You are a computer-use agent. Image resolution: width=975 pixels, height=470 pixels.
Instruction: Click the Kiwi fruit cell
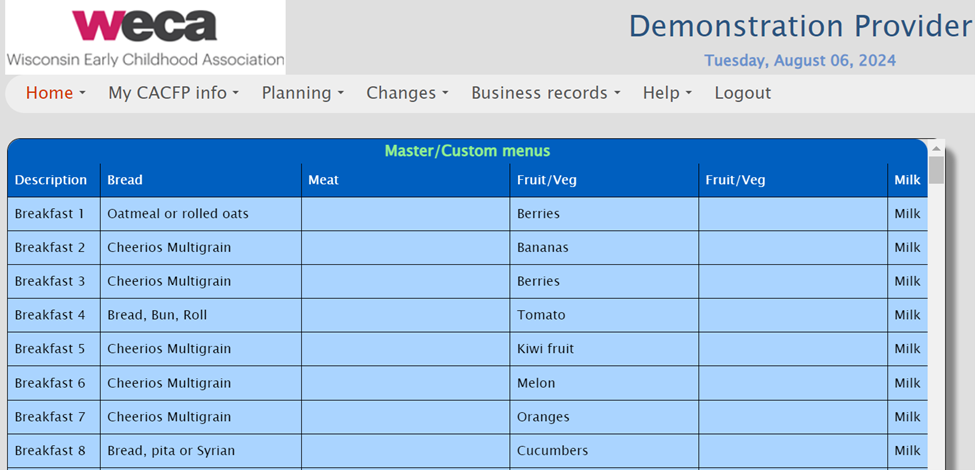coord(545,349)
